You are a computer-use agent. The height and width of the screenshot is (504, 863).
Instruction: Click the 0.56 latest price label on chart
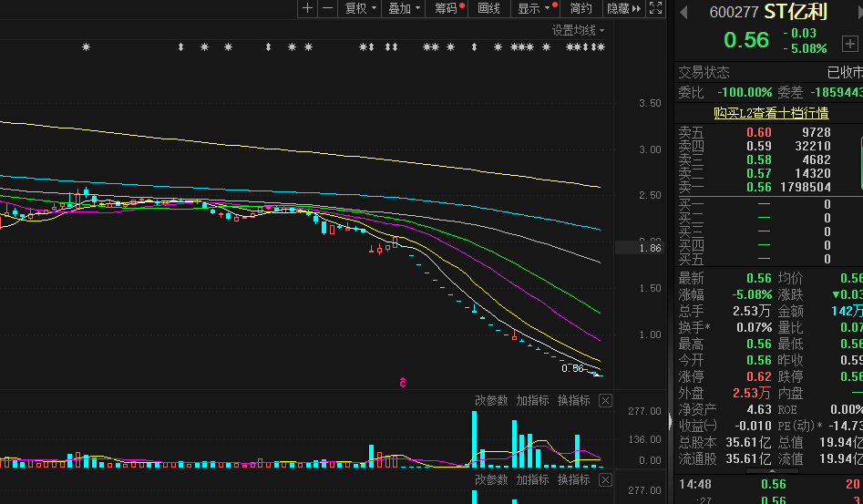click(572, 368)
